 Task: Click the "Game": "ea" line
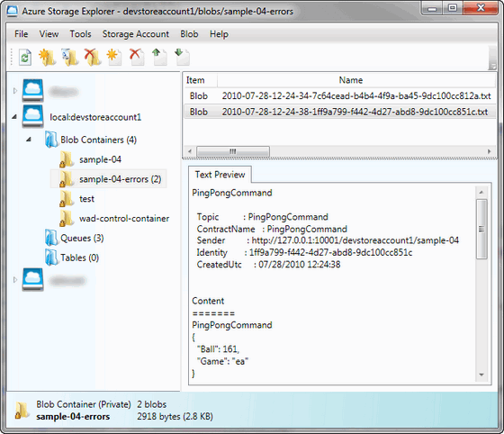[222, 361]
